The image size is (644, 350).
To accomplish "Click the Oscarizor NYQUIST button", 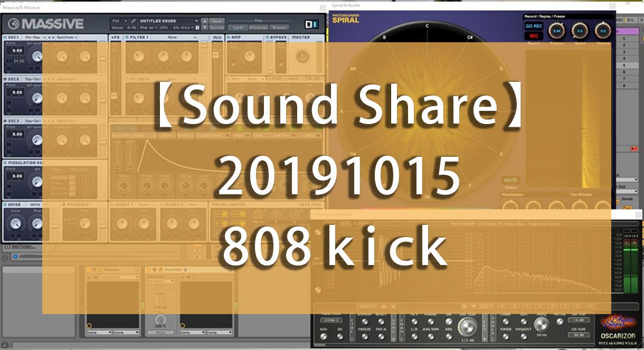I will (523, 336).
